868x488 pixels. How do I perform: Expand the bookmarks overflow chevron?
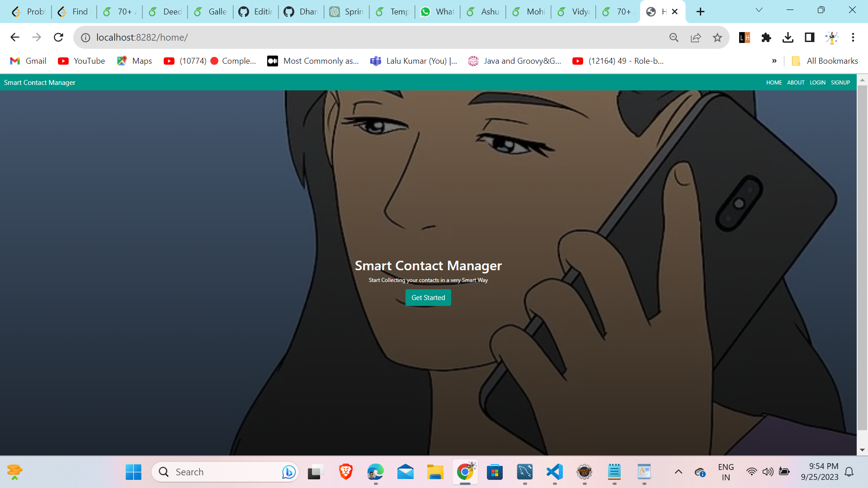(774, 61)
